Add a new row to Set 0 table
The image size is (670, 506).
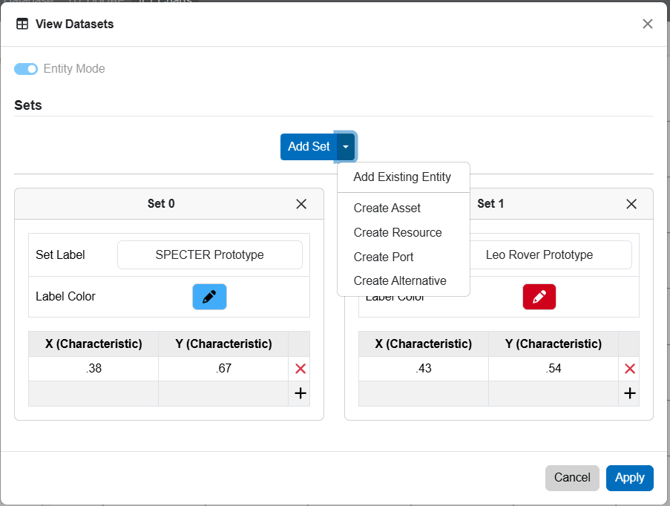[x=300, y=393]
